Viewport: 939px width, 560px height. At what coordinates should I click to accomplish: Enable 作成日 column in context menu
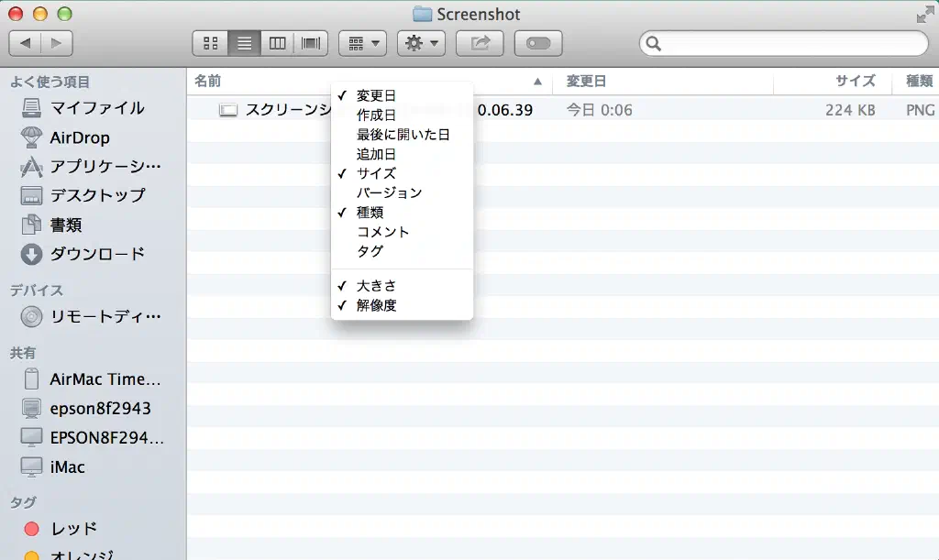[x=376, y=115]
